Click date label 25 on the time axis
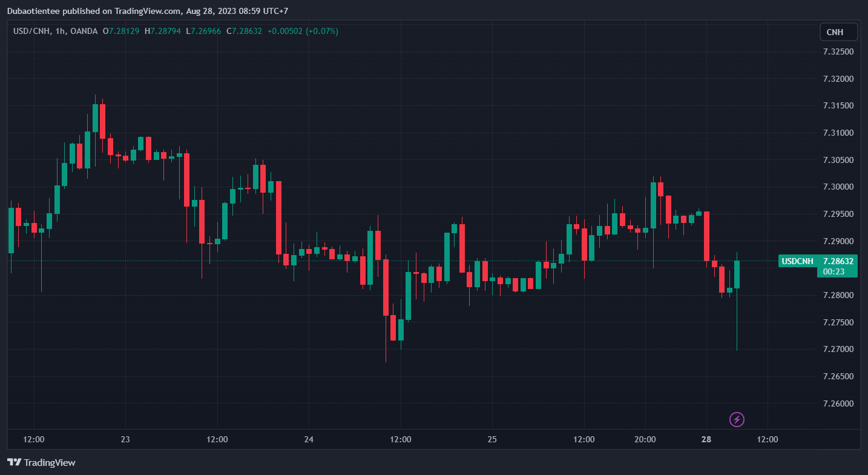The image size is (868, 475). coord(492,439)
